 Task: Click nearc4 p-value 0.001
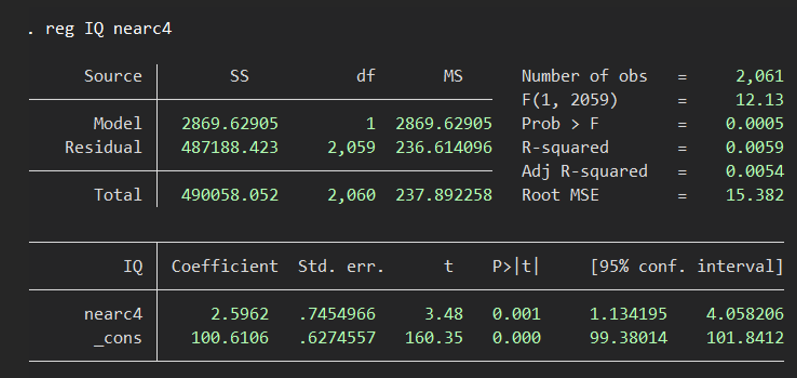pyautogui.click(x=516, y=314)
